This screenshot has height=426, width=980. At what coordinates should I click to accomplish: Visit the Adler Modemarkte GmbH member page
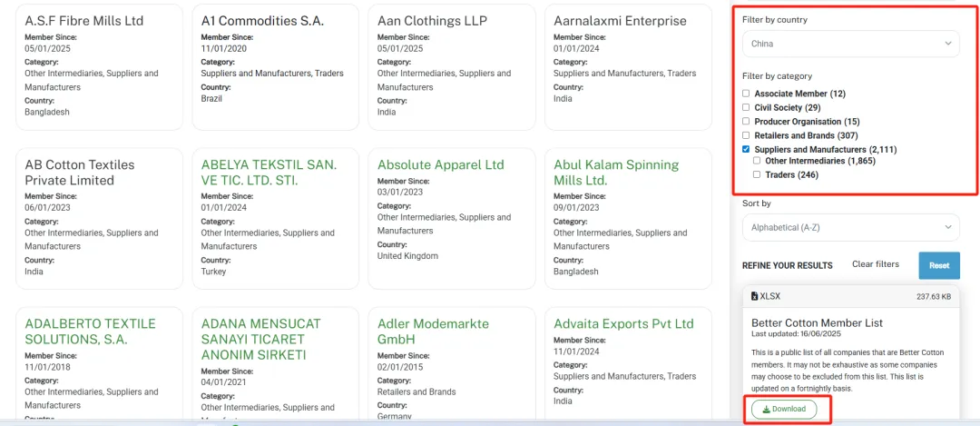[433, 332]
